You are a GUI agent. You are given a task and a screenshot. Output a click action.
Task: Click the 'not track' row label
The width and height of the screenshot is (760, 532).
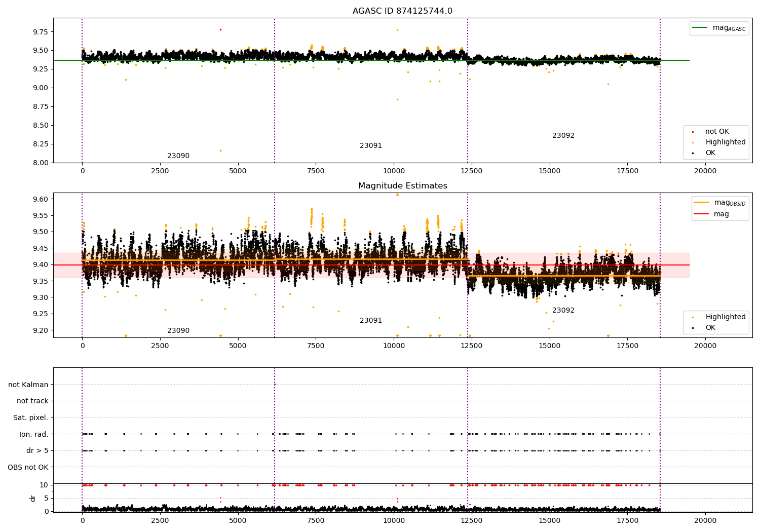(x=32, y=401)
